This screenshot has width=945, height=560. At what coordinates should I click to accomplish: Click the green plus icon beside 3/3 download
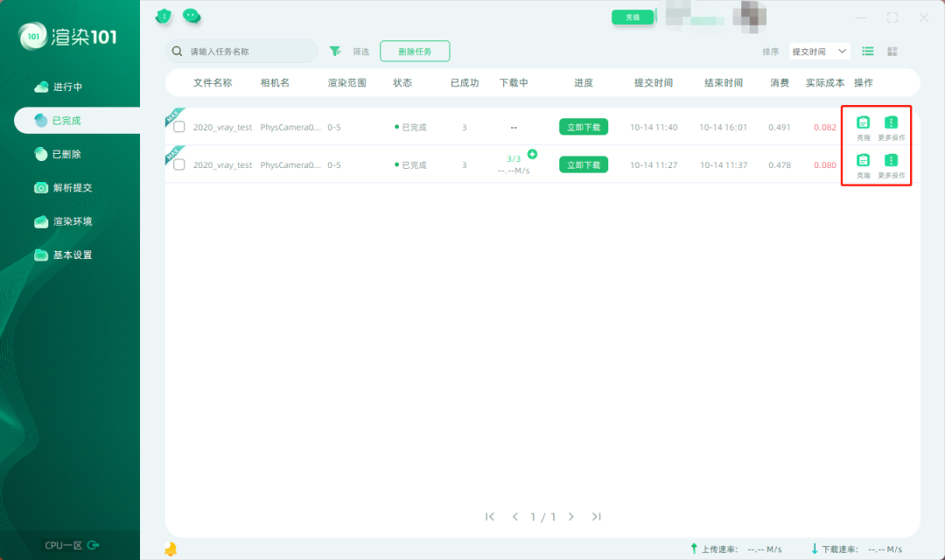pos(532,155)
